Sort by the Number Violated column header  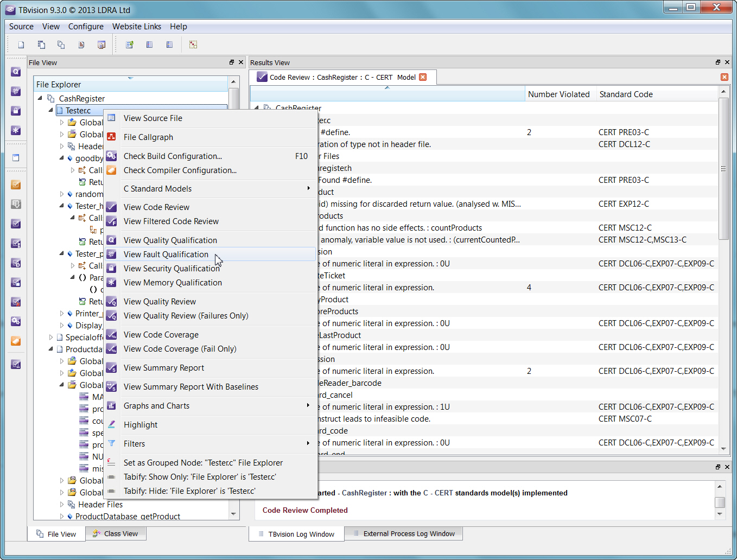(558, 94)
